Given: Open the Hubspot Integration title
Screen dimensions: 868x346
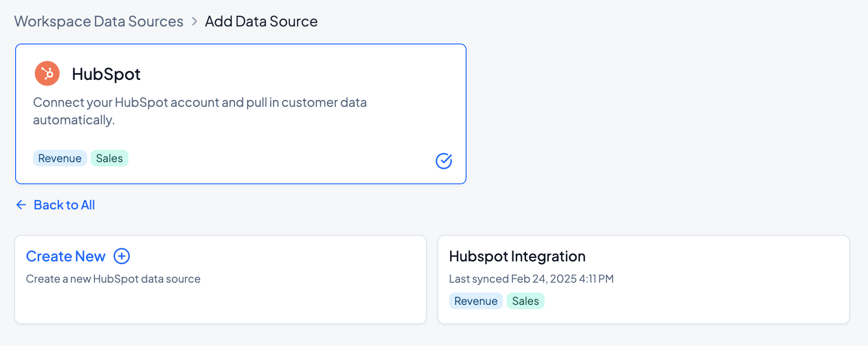Looking at the screenshot, I should pyautogui.click(x=517, y=256).
